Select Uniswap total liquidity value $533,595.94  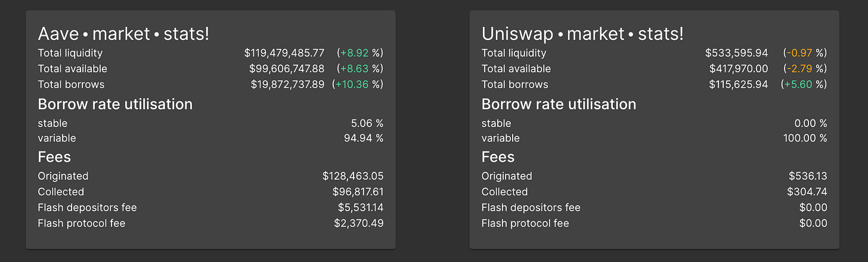coord(736,53)
